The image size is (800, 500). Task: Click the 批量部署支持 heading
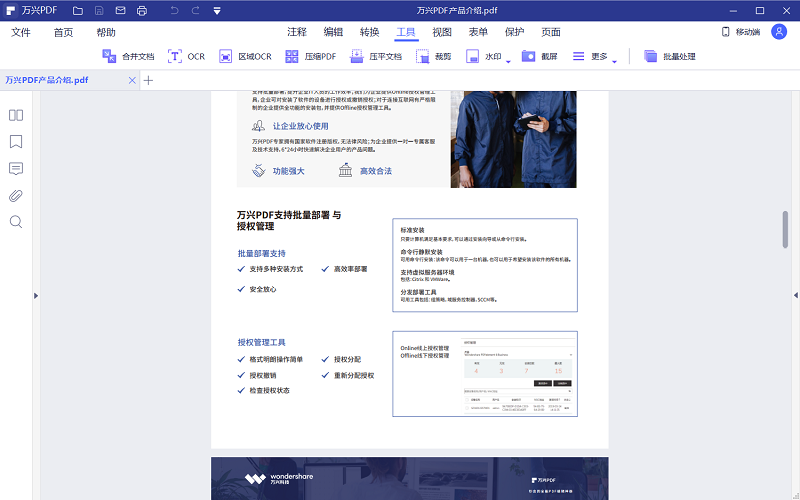[x=262, y=254]
